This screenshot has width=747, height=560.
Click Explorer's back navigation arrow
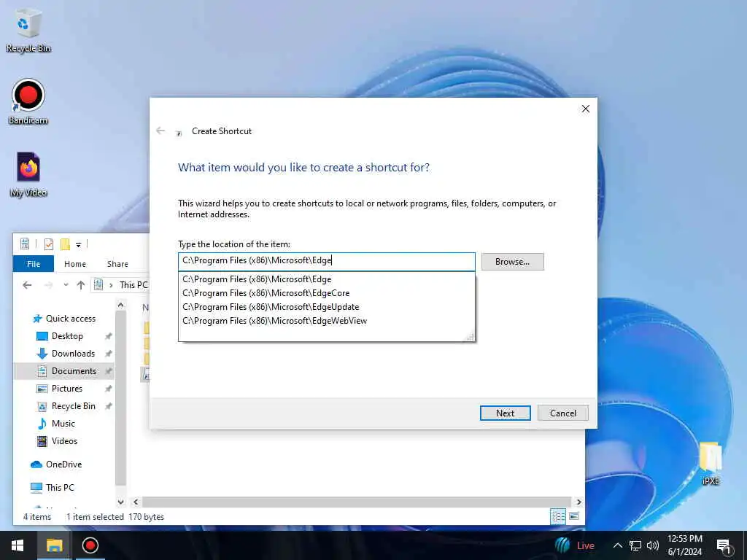point(27,285)
